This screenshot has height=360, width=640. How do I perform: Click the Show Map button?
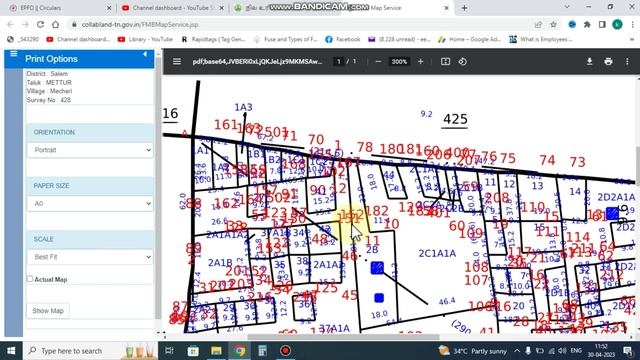[48, 311]
